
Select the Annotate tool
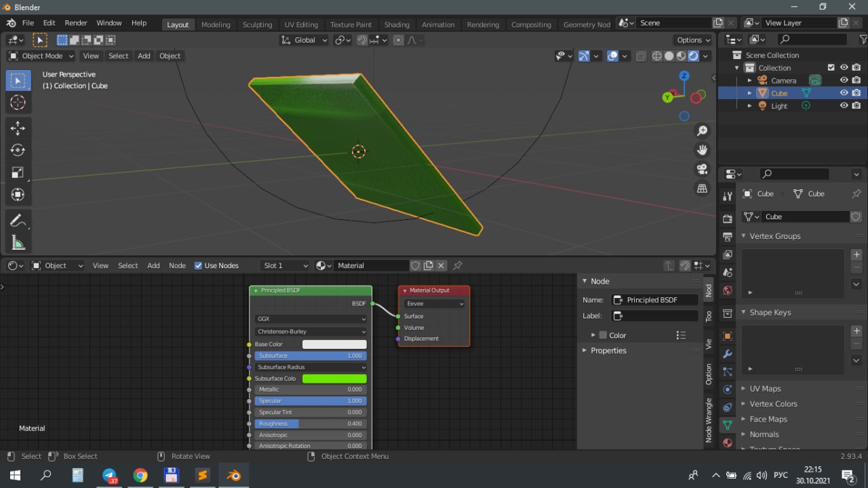18,221
